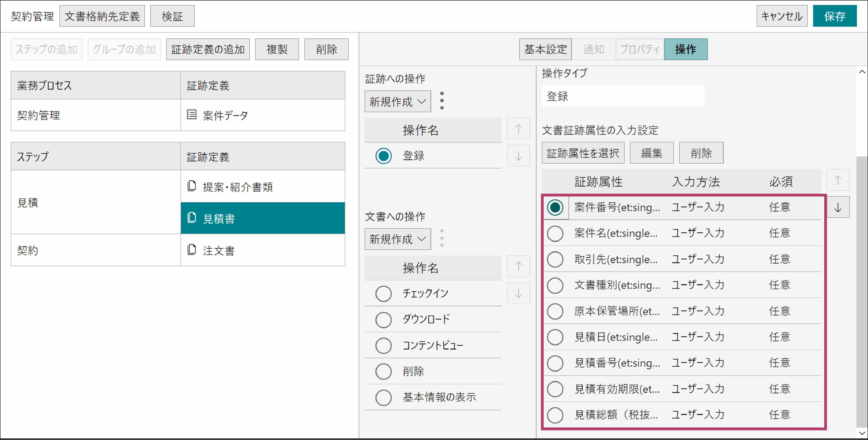Select the 案件データ row
868x440 pixels.
[263, 115]
